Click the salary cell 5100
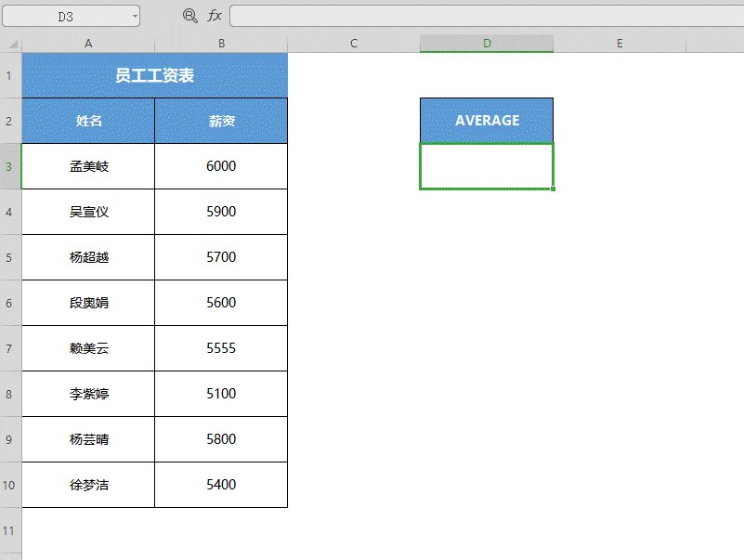 (x=221, y=395)
